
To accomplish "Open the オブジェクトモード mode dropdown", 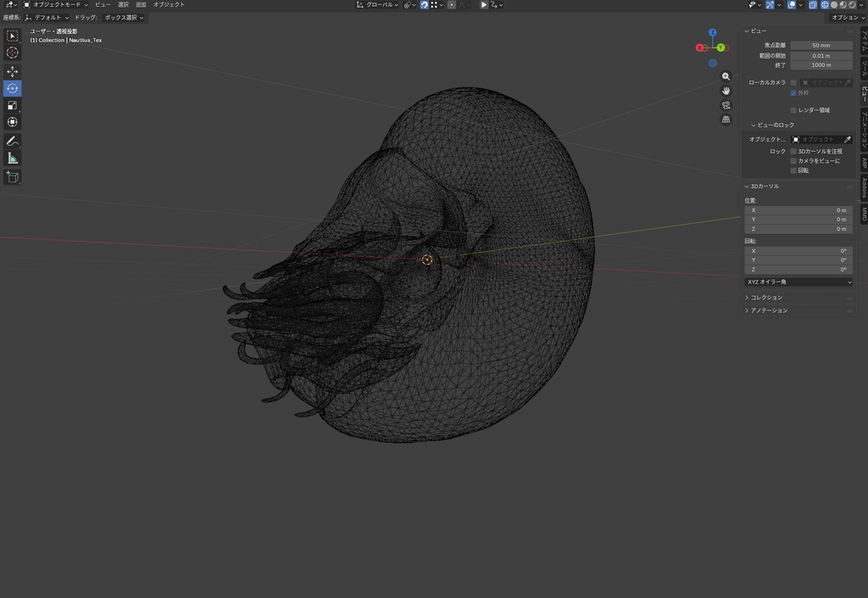I will pos(55,4).
